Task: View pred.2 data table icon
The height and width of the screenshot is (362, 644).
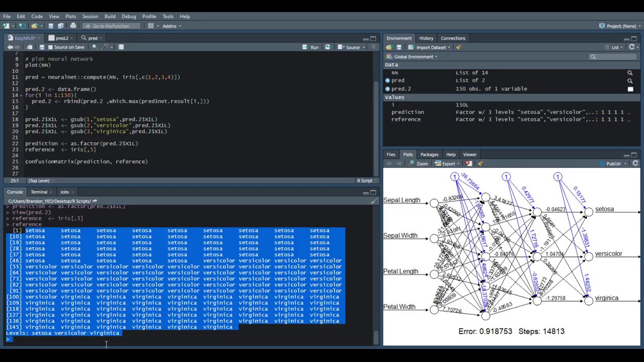Action: coord(630,89)
